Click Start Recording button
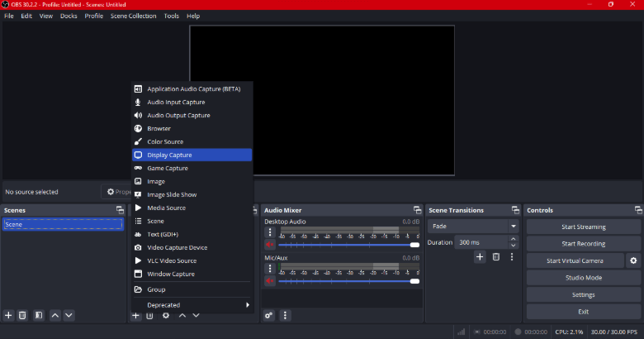 [x=583, y=244]
